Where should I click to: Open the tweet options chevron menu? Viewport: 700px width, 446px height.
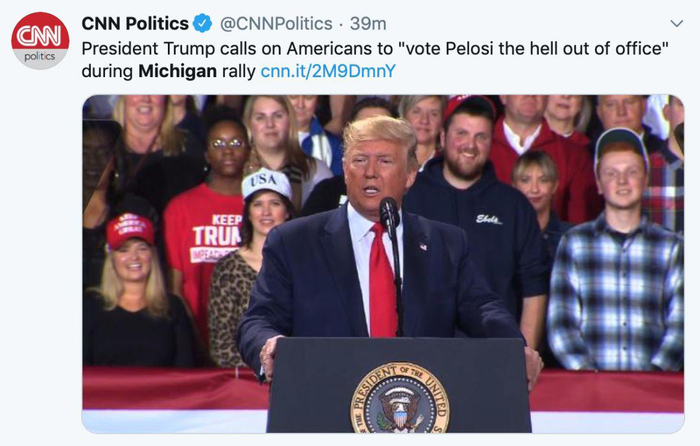(676, 23)
